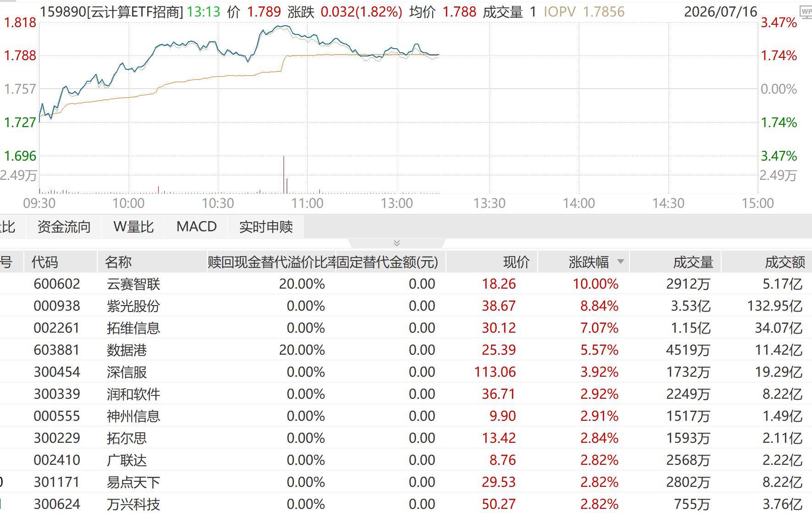812x513 pixels.
Task: Open the 资金流向 tab
Action: [x=64, y=227]
